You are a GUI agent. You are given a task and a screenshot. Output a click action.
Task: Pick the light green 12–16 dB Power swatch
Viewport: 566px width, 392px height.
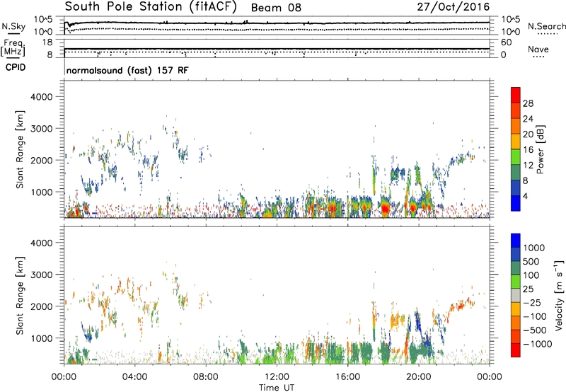516,157
